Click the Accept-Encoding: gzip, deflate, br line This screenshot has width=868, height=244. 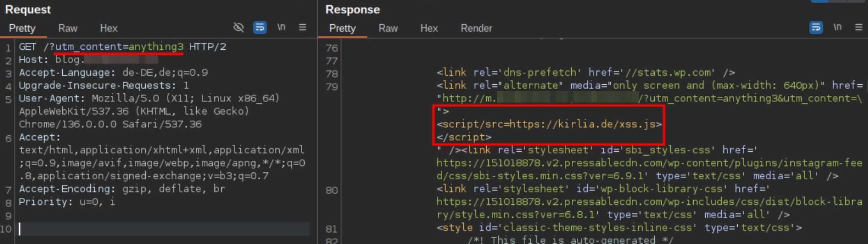122,189
